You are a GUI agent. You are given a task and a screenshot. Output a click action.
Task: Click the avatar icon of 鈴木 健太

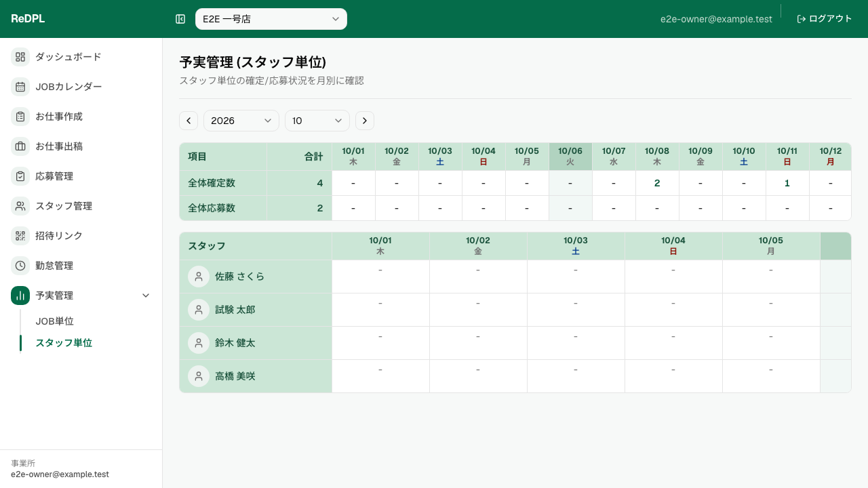[x=199, y=343]
